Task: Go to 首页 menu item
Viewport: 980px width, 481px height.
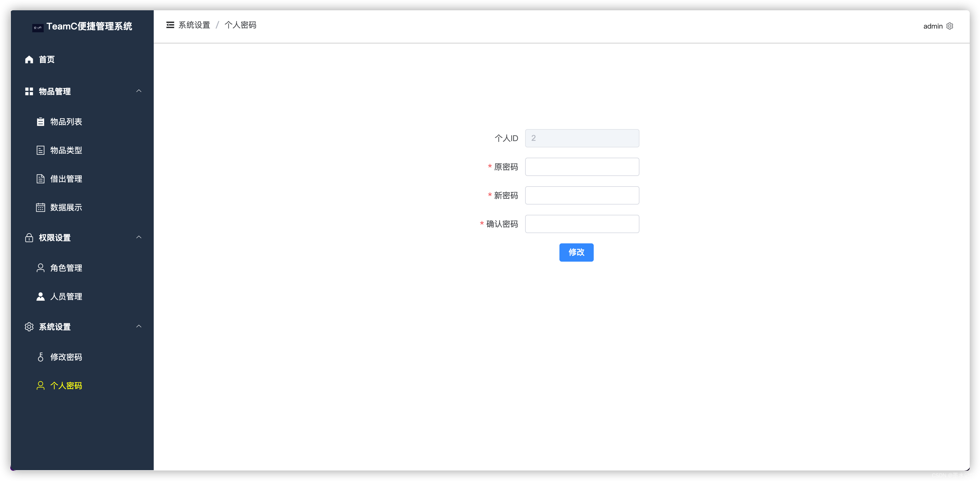Action: pos(82,60)
